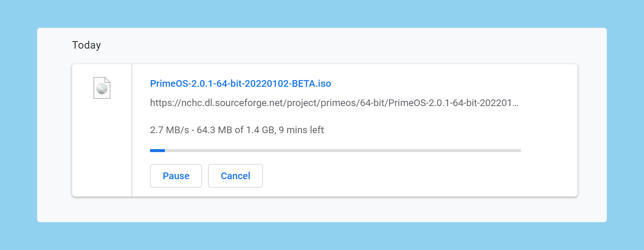This screenshot has width=644, height=250.
Task: Click the '9 mins left' remaining time text
Action: pos(301,130)
